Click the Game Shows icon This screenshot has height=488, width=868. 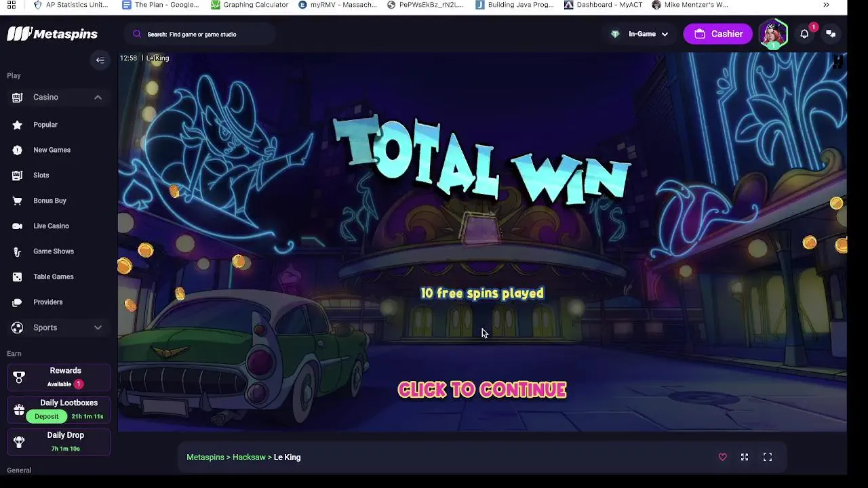click(x=18, y=251)
